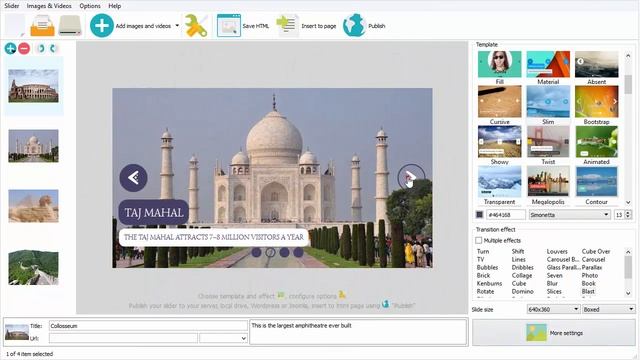Screen dimensions: 640x360
Task: Click the Add images and videos plus icon
Action: (102, 26)
